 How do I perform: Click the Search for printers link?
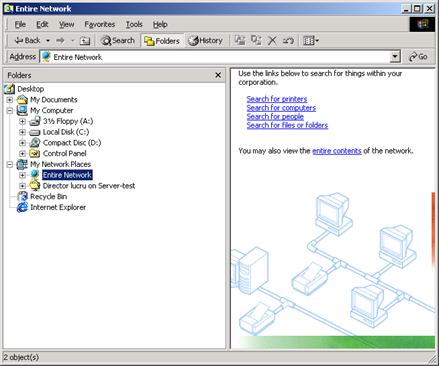[277, 99]
